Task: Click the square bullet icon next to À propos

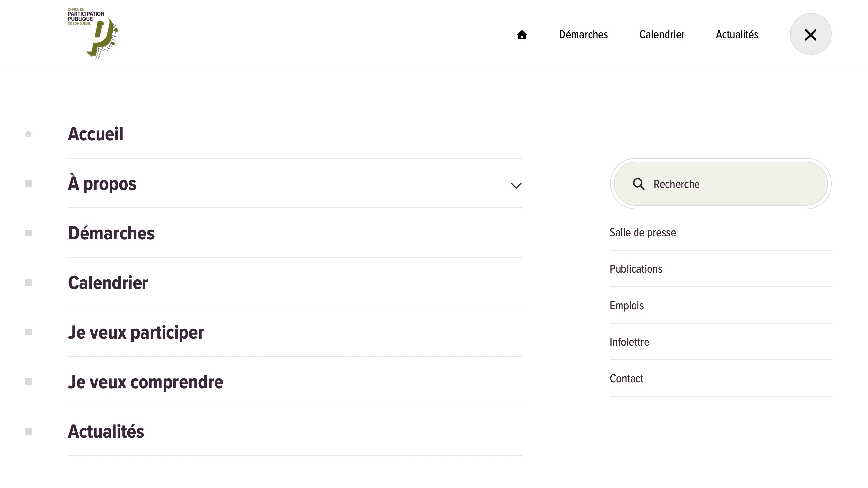Action: click(28, 183)
